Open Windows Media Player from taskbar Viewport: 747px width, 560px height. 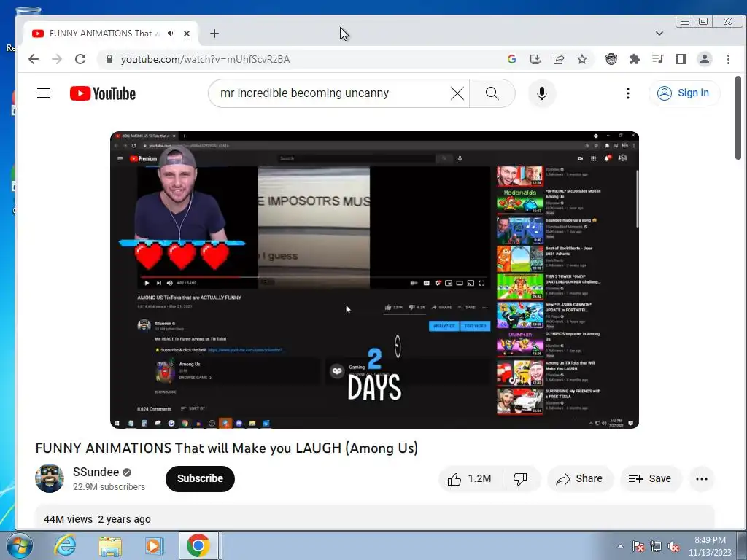(x=153, y=545)
